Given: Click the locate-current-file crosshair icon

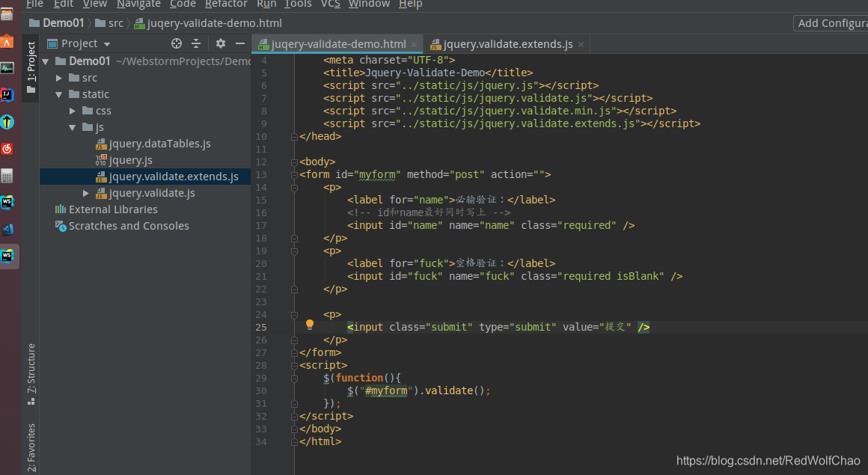Looking at the screenshot, I should (x=177, y=43).
